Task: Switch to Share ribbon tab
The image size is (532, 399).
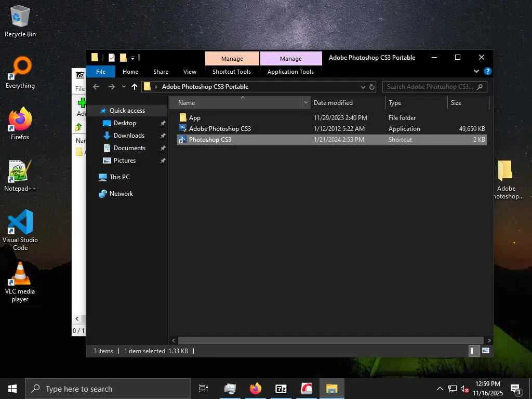Action: coord(161,72)
